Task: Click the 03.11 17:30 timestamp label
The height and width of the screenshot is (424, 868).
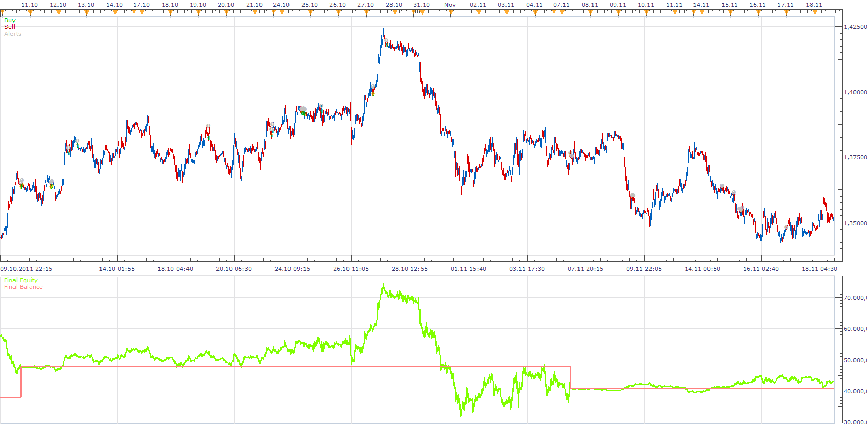Action: click(527, 269)
